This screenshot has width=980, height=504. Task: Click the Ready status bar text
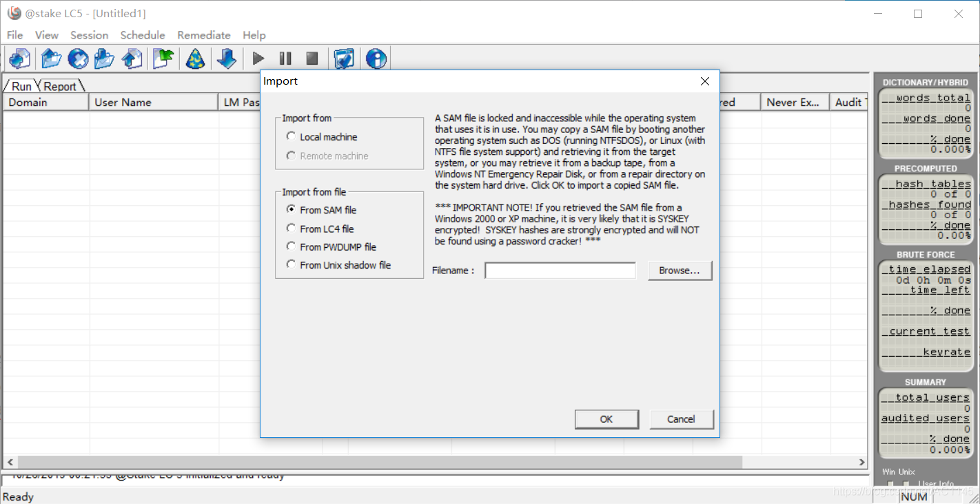19,496
